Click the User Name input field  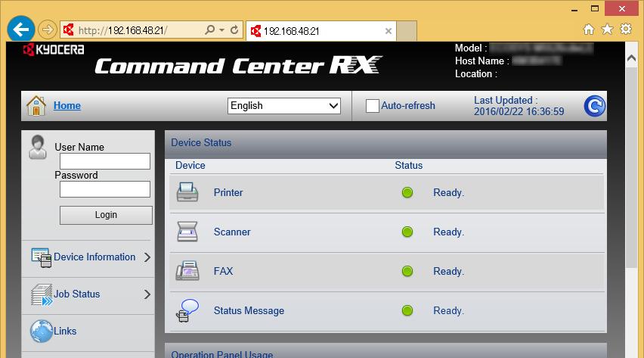click(105, 161)
